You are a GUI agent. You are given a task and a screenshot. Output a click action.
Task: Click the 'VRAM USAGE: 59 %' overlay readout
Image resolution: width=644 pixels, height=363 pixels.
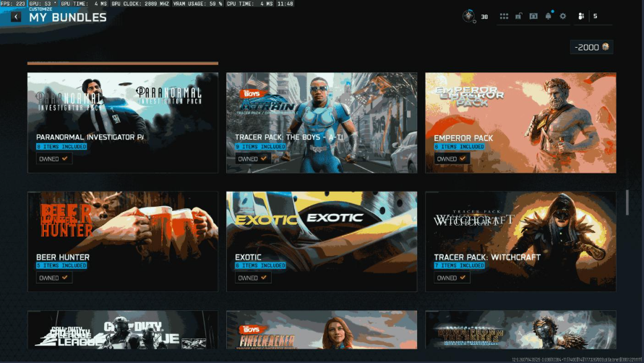point(197,4)
